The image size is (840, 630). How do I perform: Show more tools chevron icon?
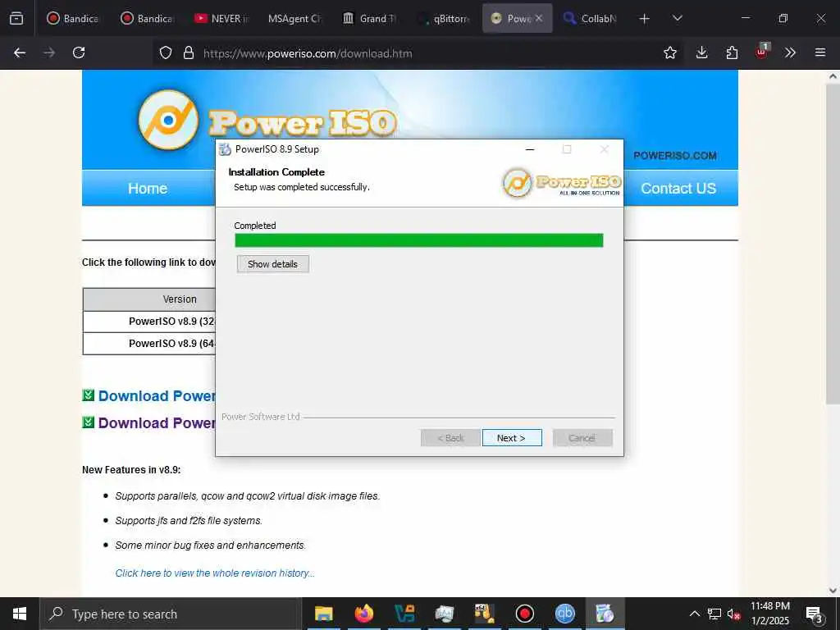790,52
